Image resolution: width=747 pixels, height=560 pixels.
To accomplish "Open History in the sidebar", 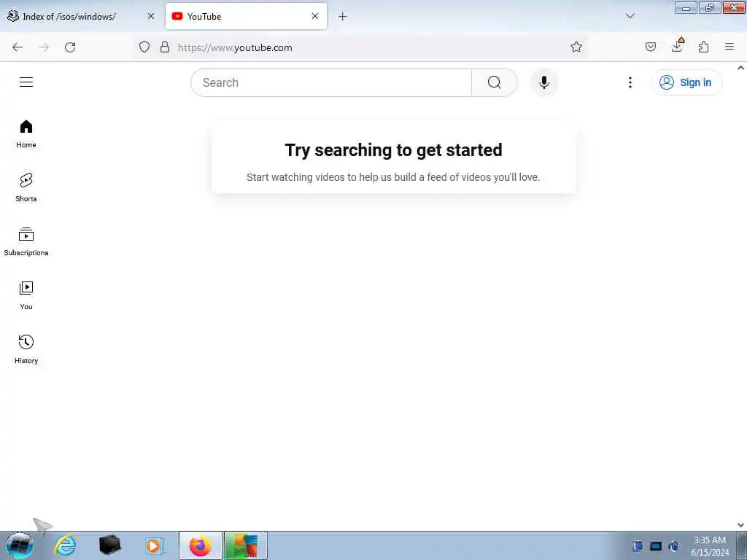I will coord(26,349).
